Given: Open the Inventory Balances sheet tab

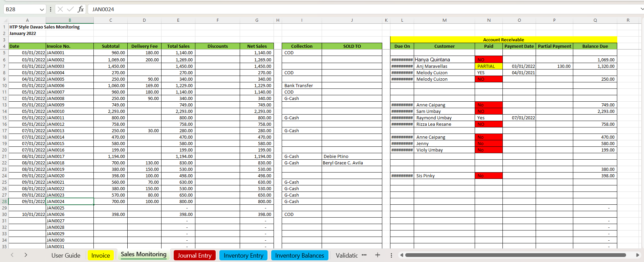Looking at the screenshot, I should [x=300, y=255].
